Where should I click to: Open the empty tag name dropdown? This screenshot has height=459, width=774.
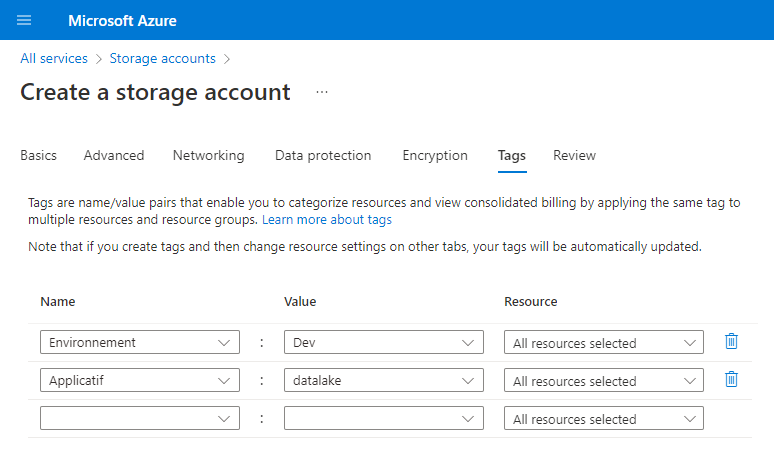coord(140,418)
